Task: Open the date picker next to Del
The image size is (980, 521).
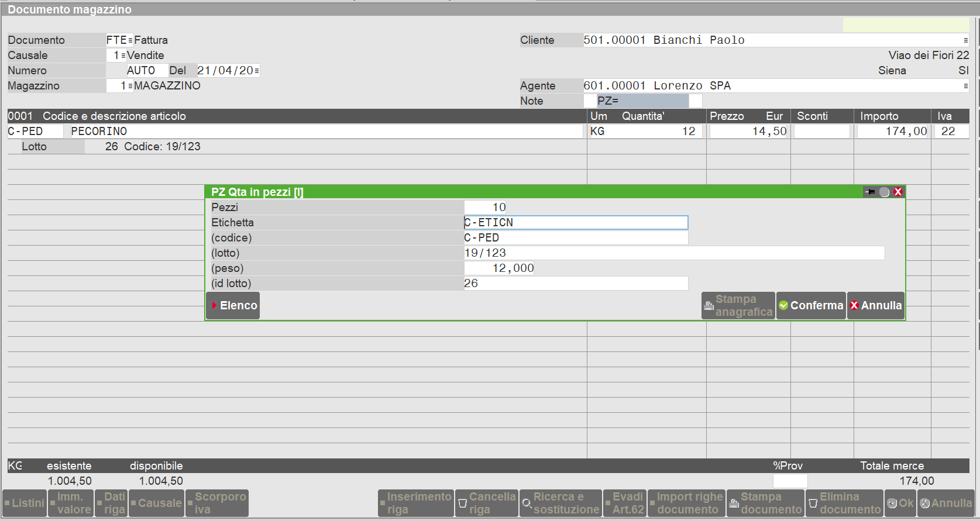Action: pos(257,71)
